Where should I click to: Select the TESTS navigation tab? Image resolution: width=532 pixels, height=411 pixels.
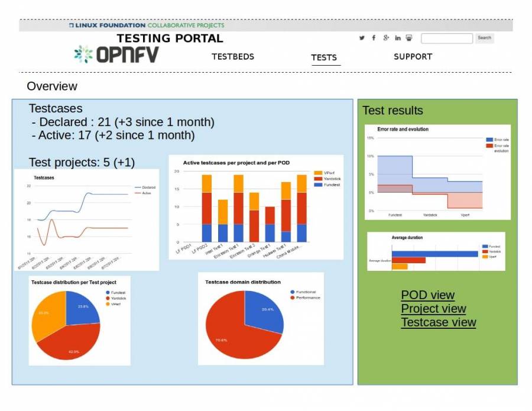tap(324, 57)
